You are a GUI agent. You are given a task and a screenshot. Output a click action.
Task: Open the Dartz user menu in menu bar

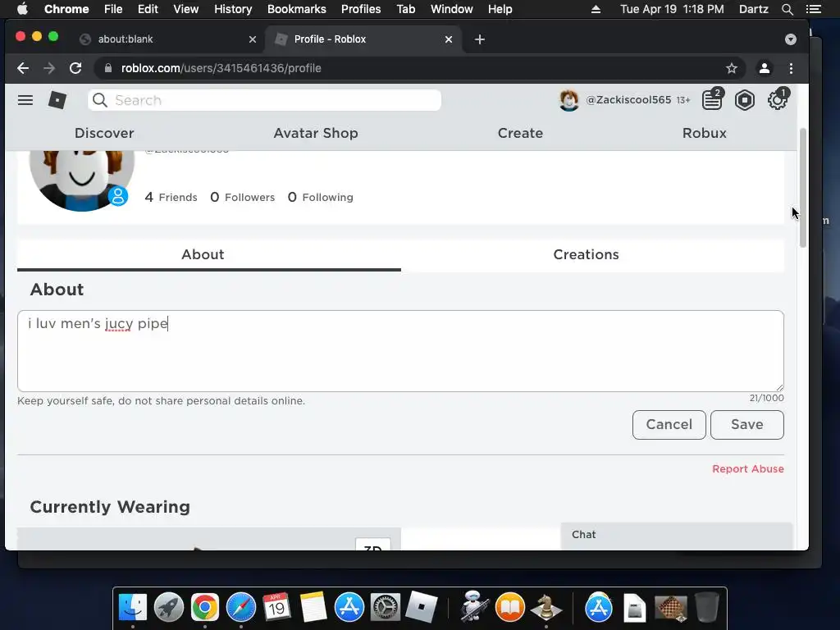(753, 9)
